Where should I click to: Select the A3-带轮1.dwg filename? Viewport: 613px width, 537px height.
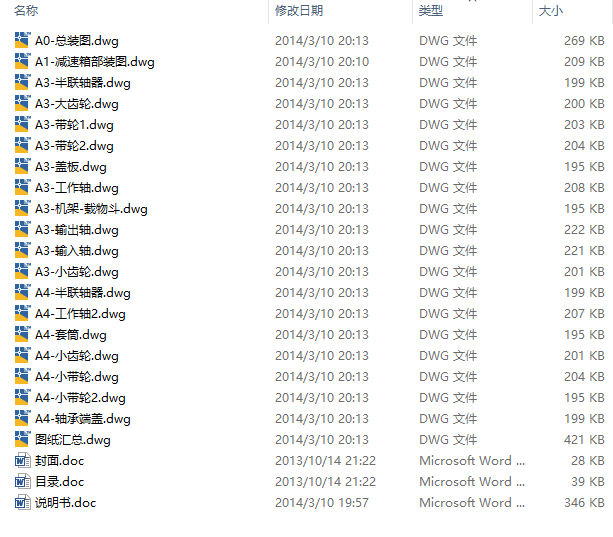tap(74, 125)
